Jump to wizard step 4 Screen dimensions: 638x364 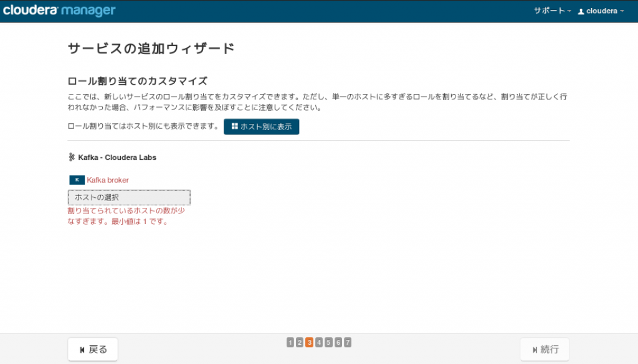319,342
